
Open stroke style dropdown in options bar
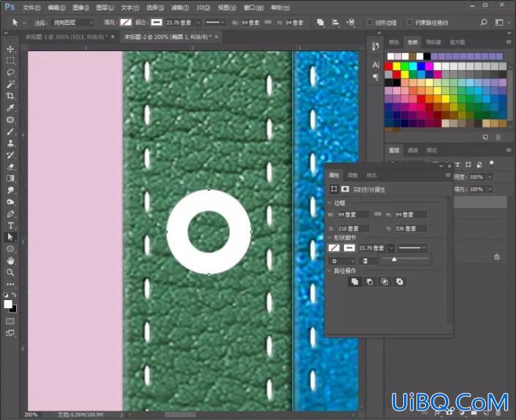click(x=215, y=23)
